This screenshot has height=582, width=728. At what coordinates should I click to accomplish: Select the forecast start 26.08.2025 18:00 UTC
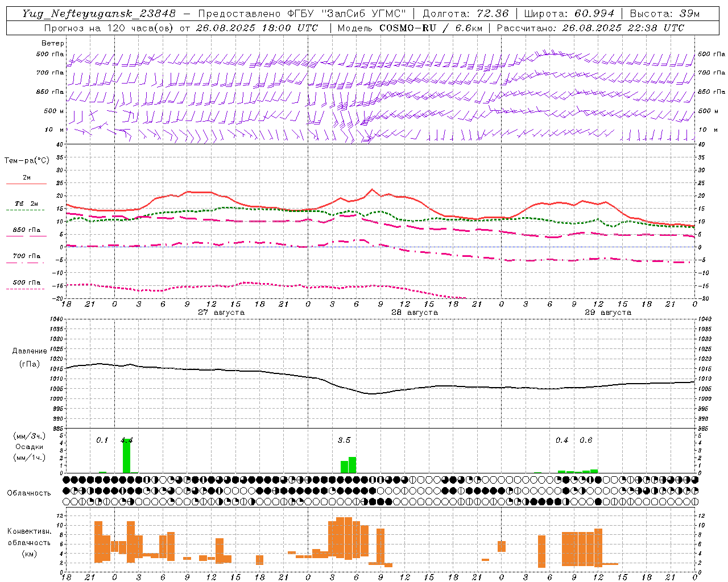click(257, 28)
